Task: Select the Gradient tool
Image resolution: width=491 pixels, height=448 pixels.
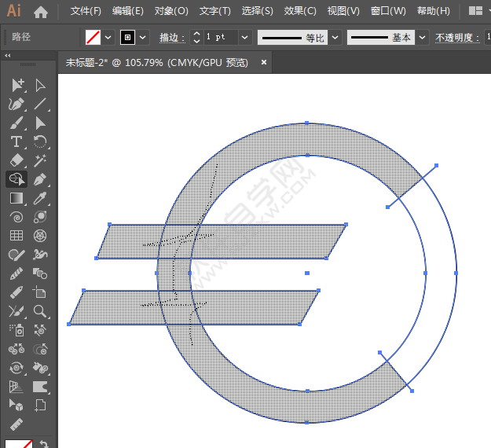Action: click(16, 198)
